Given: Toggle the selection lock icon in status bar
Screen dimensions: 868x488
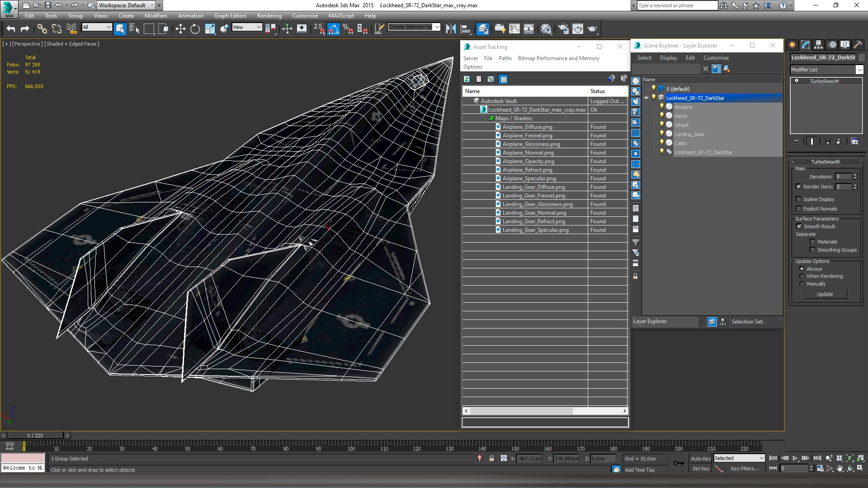Looking at the screenshot, I should pyautogui.click(x=491, y=458).
